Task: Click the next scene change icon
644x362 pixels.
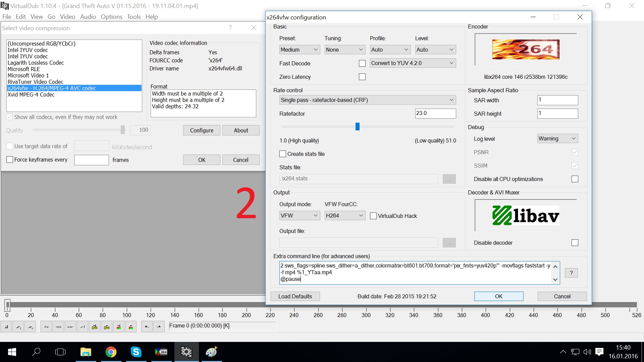Action: [x=131, y=326]
